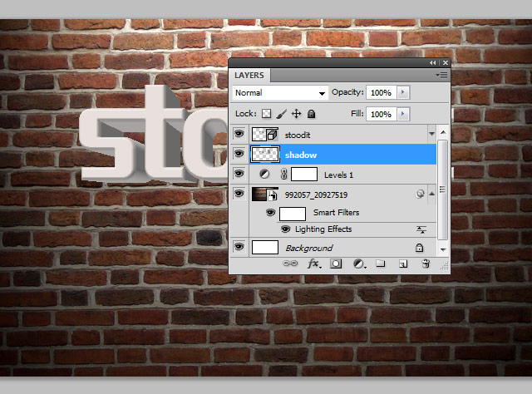Screen dimensions: 532x394
Task: Click chain link on Levels 1 layer
Action: (283, 175)
